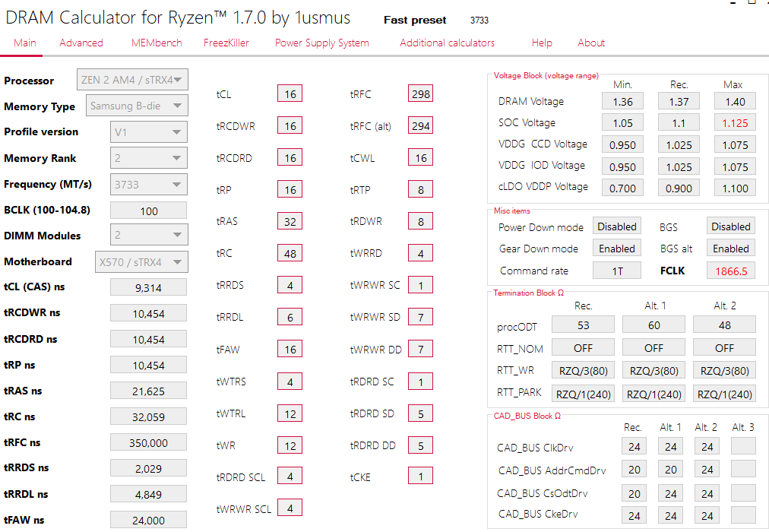The height and width of the screenshot is (532, 769).
Task: Click the cLDO VDDP Voltage Min value
Action: (x=622, y=188)
